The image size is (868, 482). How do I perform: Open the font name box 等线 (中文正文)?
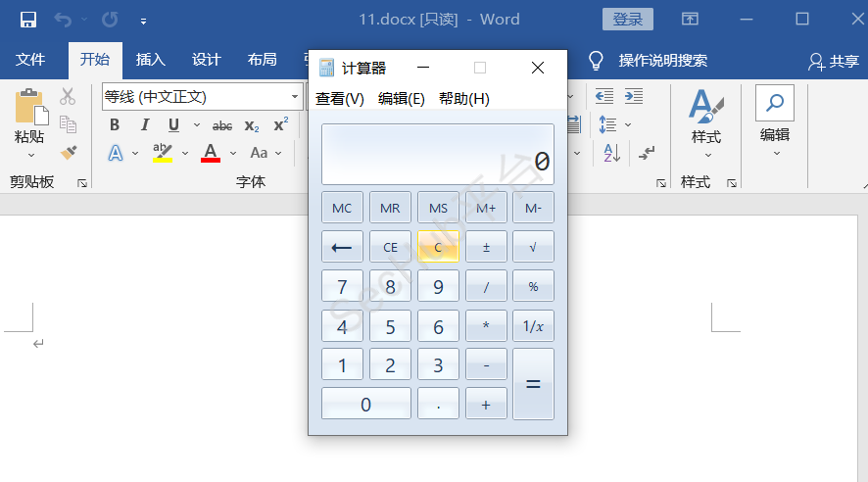pos(202,97)
